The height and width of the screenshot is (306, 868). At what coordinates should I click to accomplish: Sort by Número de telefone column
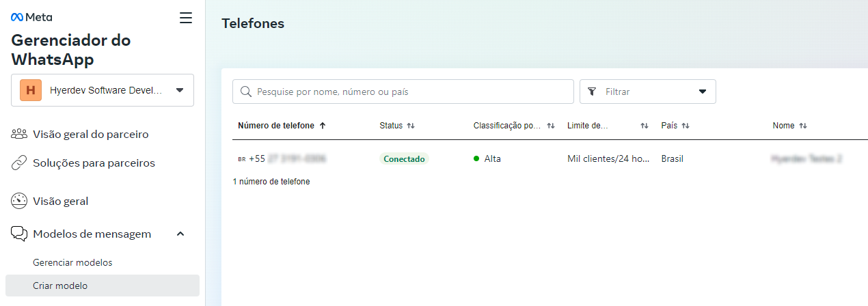[x=276, y=126]
